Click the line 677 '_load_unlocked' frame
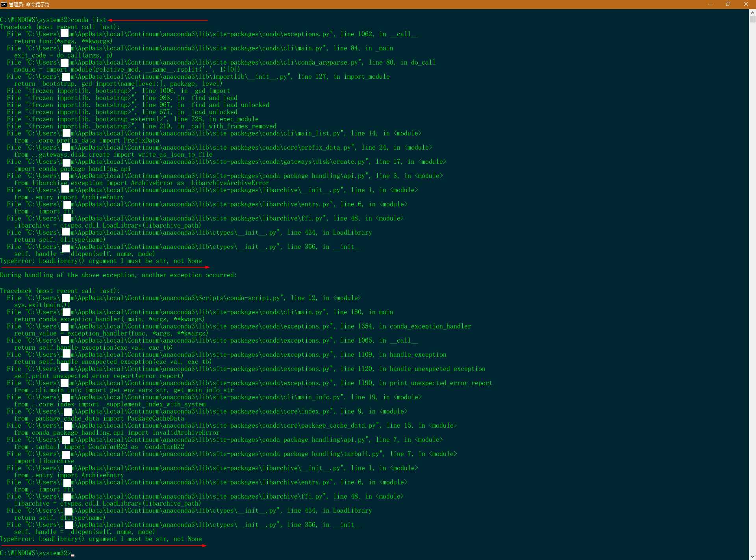This screenshot has width=756, height=560. click(122, 112)
